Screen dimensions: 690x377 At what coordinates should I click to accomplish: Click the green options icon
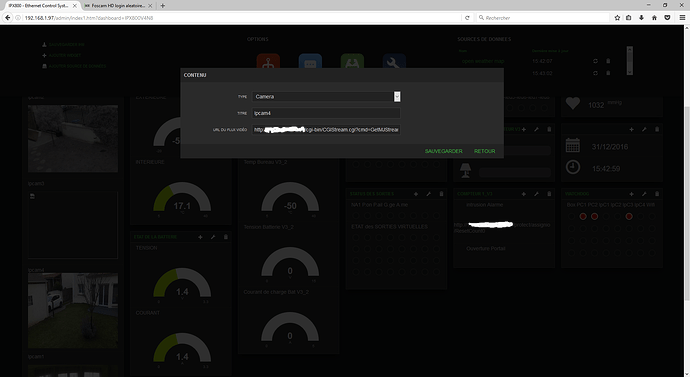[x=352, y=62]
